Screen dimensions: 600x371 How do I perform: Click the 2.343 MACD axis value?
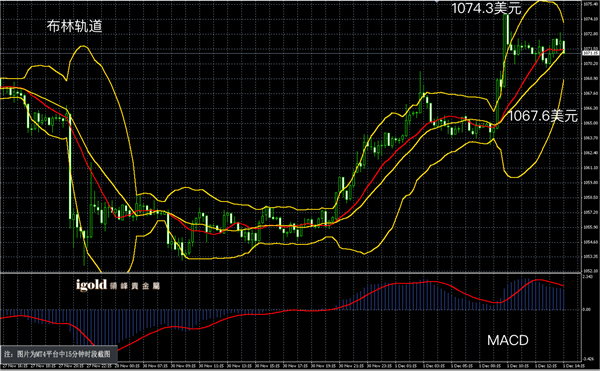(x=588, y=276)
